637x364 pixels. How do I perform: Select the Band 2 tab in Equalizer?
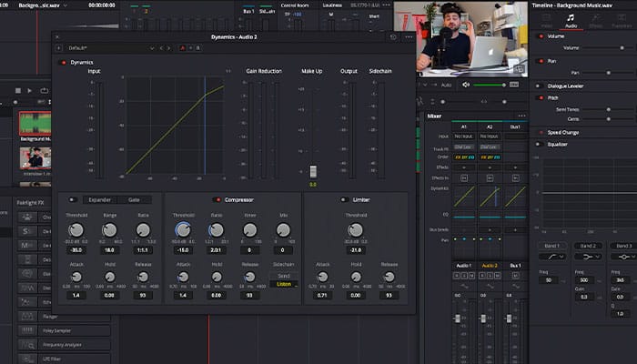point(588,246)
